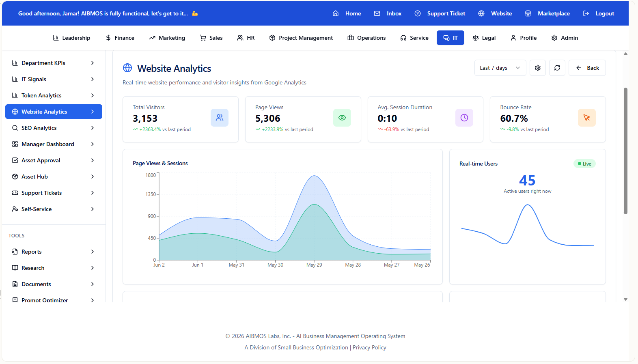
Task: Click the Token Analytics chart icon
Action: pyautogui.click(x=15, y=95)
